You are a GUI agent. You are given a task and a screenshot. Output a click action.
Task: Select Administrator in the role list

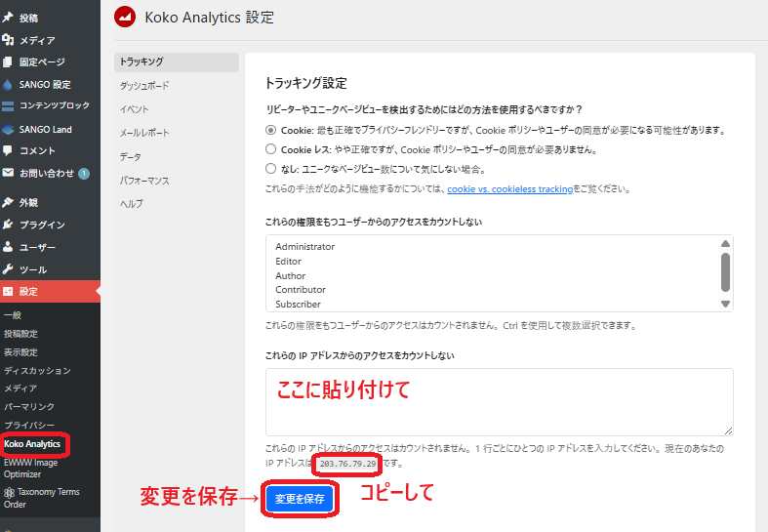coord(305,247)
